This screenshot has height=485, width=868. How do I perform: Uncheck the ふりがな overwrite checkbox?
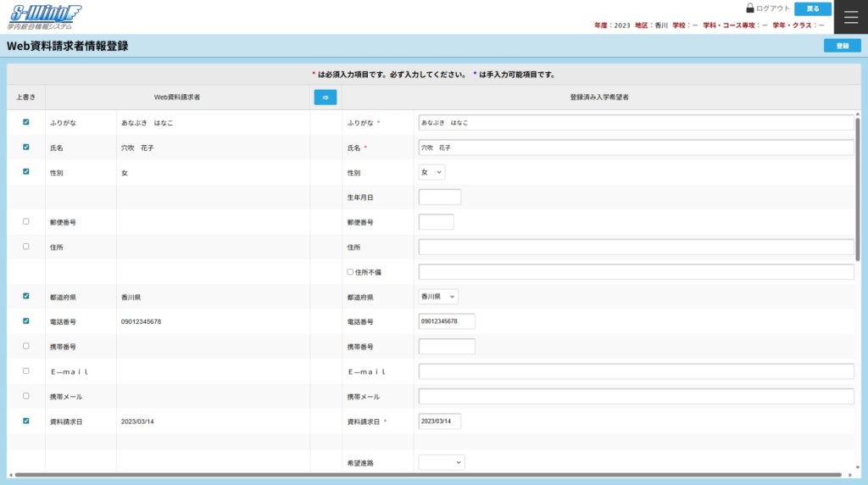point(26,122)
